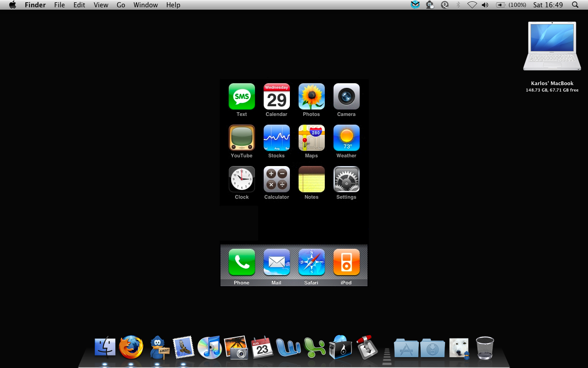Open the File menu

[59, 5]
